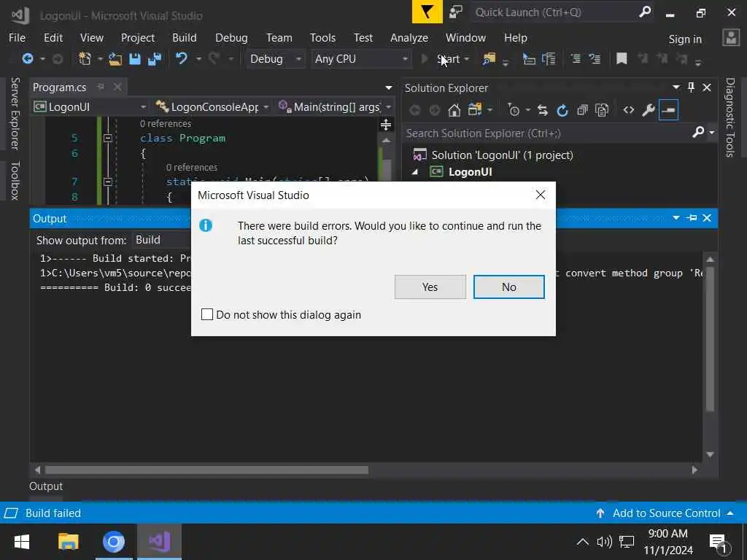Image resolution: width=747 pixels, height=560 pixels.
Task: Click the Navigate Backward arrow icon
Action: pyautogui.click(x=28, y=58)
